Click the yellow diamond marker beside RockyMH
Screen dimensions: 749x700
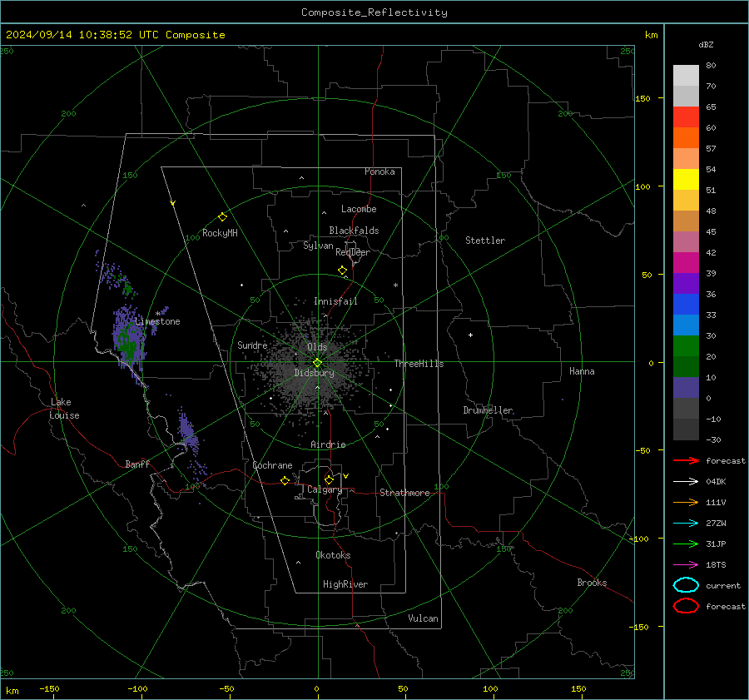[x=222, y=217]
